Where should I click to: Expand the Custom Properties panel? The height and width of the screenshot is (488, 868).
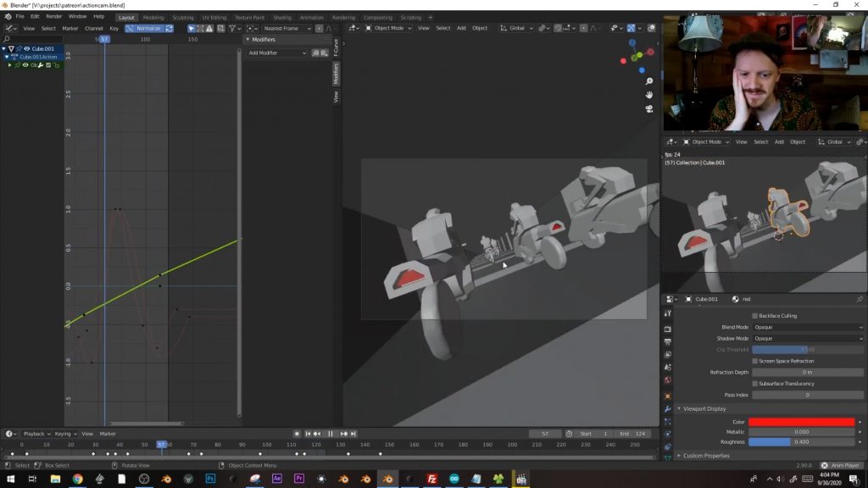pyautogui.click(x=706, y=456)
